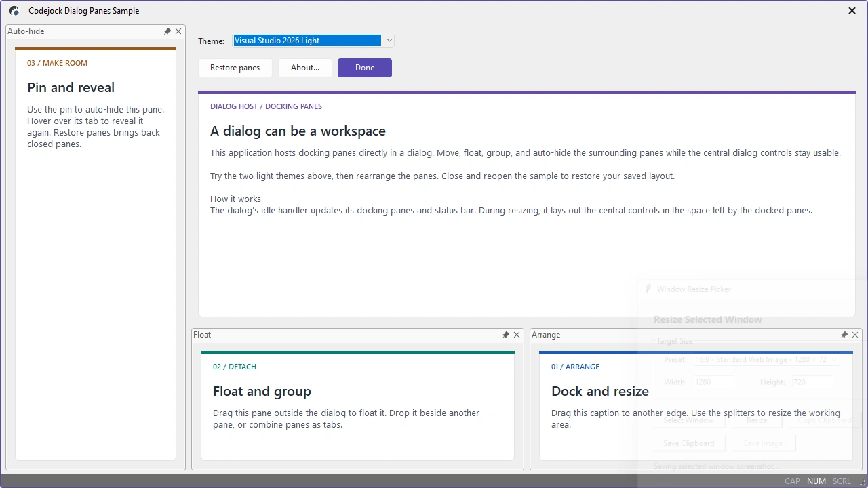Pin the Auto-hide pane with pushpin icon
The height and width of the screenshot is (488, 868).
click(167, 31)
